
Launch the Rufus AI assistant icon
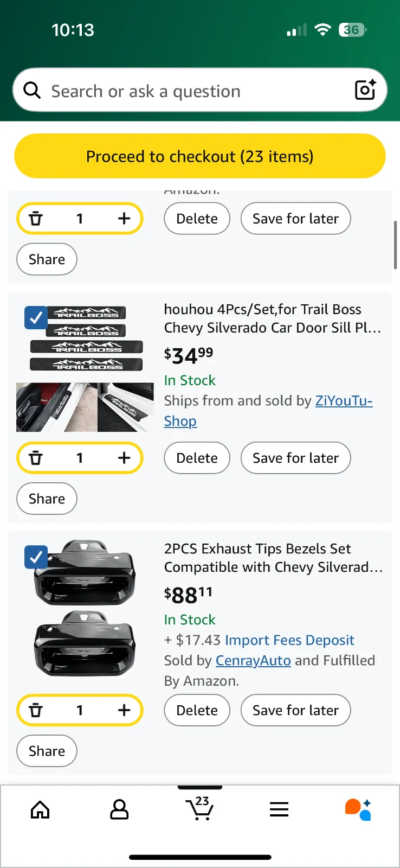(358, 809)
